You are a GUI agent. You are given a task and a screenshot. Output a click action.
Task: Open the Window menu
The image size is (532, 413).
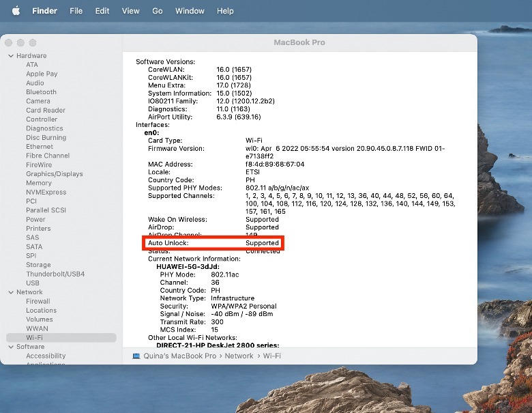[190, 11]
